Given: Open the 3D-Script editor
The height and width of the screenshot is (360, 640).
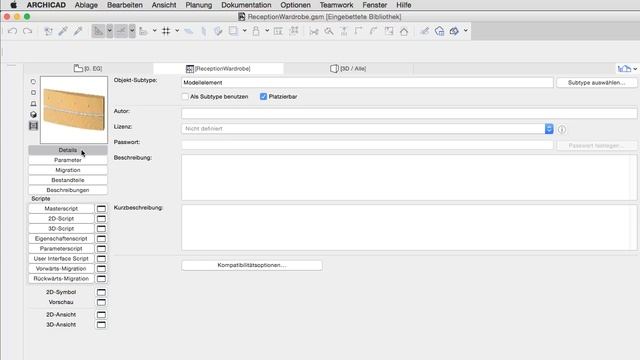Looking at the screenshot, I should pos(61,229).
